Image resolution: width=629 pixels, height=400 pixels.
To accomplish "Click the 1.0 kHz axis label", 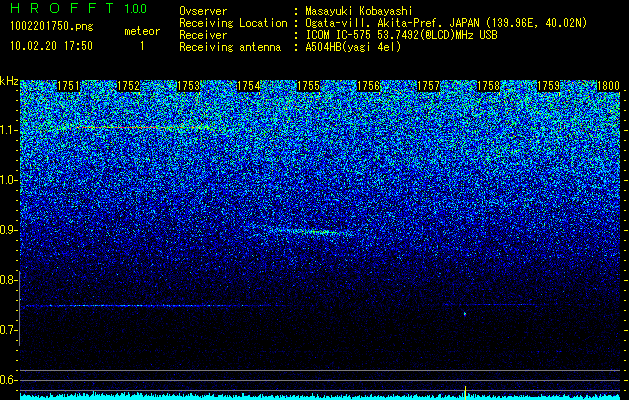I will pyautogui.click(x=7, y=181).
